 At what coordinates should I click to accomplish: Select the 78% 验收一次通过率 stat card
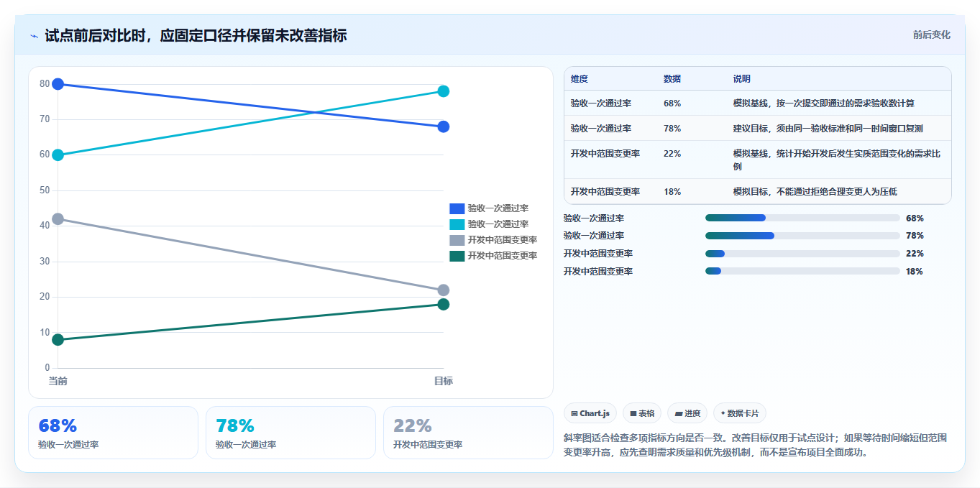click(x=290, y=433)
